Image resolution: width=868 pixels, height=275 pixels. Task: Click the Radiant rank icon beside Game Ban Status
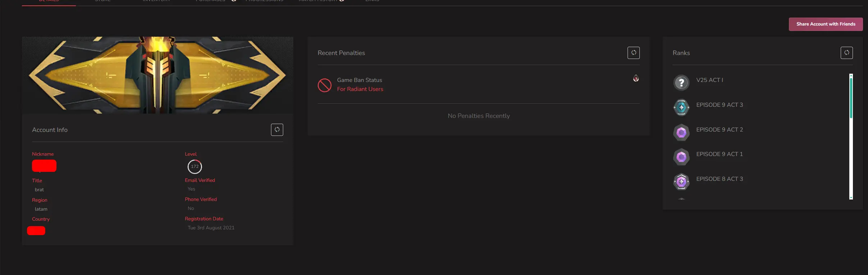coord(636,78)
